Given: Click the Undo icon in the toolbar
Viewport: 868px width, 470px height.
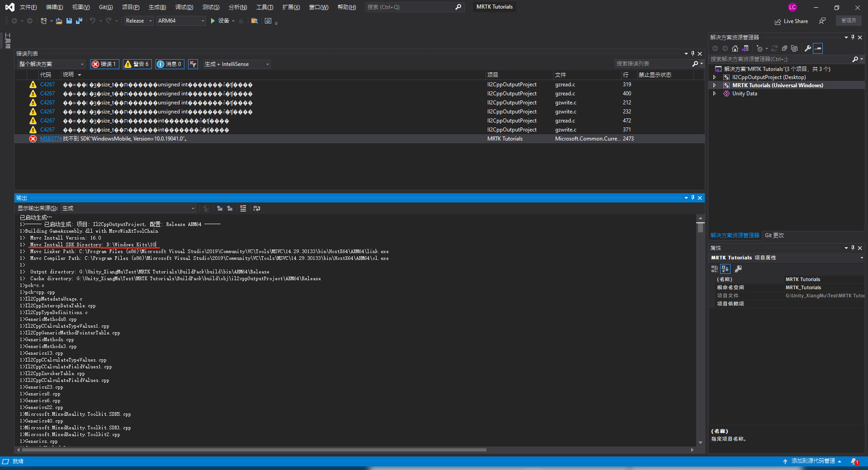Looking at the screenshot, I should pyautogui.click(x=93, y=20).
